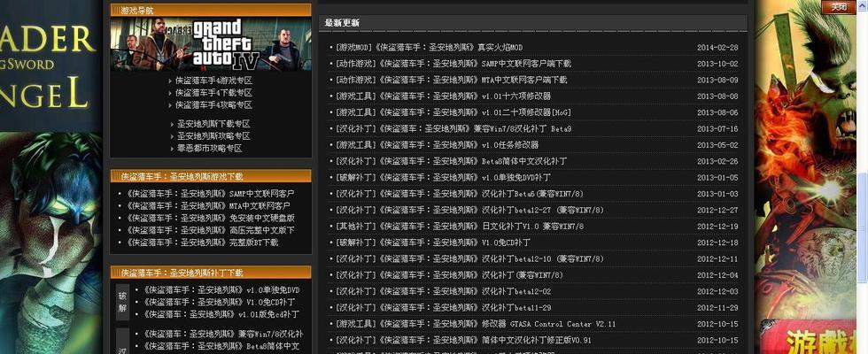Screen dimensions: 868x354
Task: Open 侠盗猎车手4攻略专区 link
Action: (x=213, y=104)
